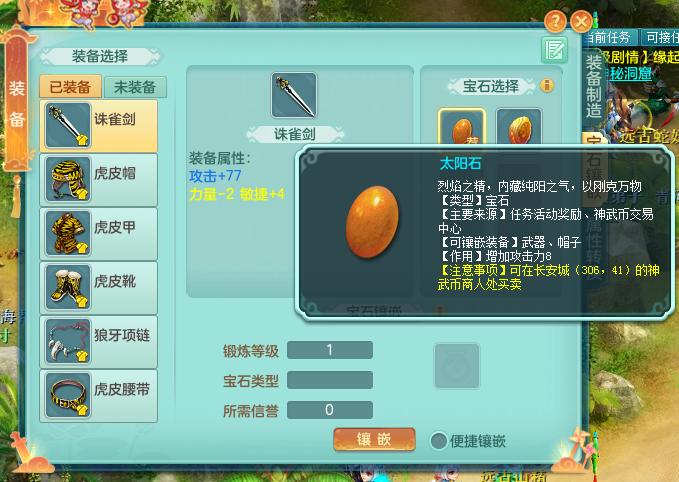Click the 镶嵌 inlay button
Screen dimensions: 679x482
click(x=374, y=440)
